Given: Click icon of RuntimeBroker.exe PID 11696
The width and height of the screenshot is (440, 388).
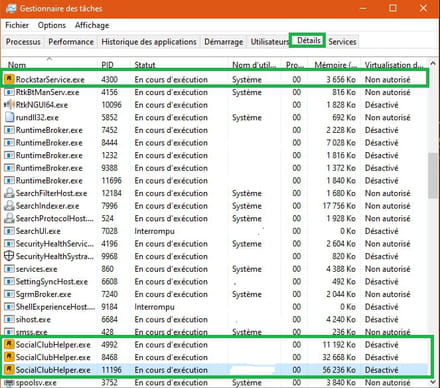Looking at the screenshot, I should point(9,181).
